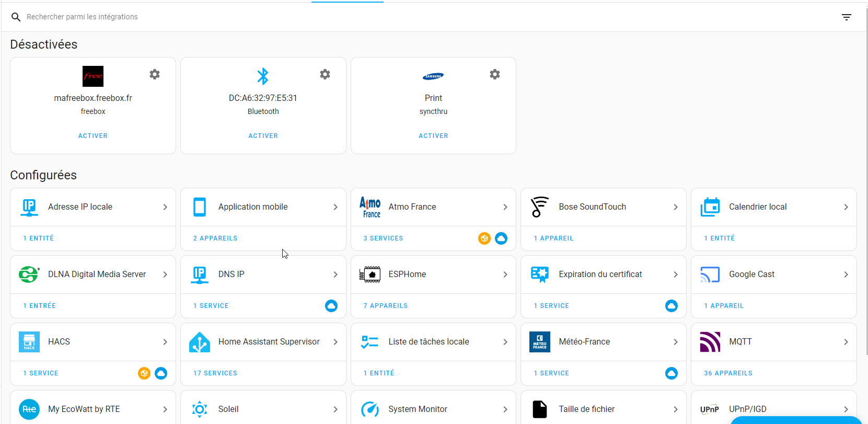868x424 pixels.
Task: Click the Bluetooth logo icon
Action: point(263,76)
